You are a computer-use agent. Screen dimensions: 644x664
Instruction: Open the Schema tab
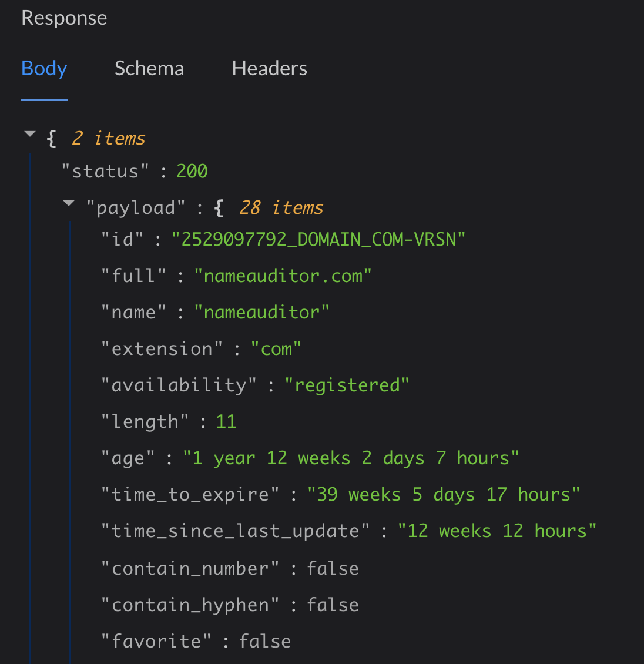click(x=149, y=69)
